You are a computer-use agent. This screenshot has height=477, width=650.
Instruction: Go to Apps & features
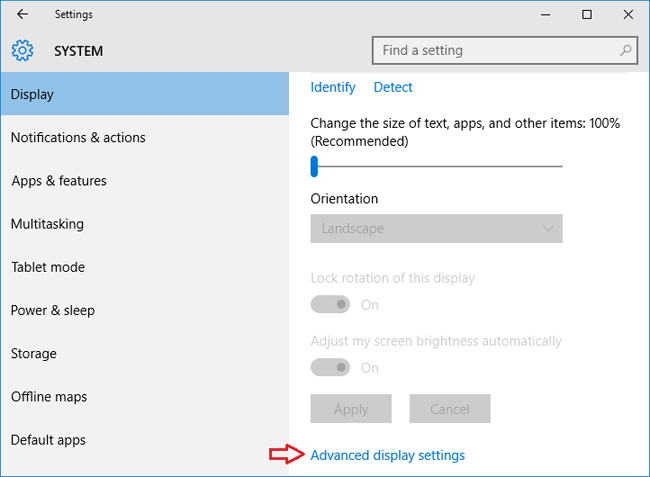click(x=58, y=181)
